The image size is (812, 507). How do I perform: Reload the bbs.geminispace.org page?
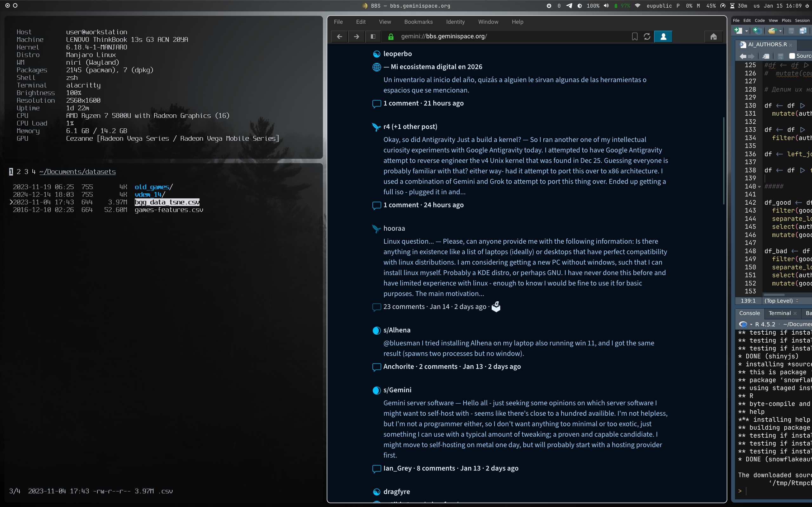647,36
